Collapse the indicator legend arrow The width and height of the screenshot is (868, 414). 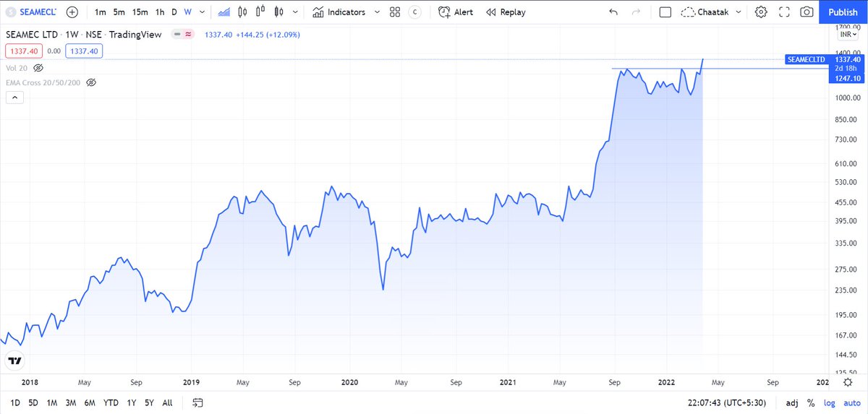[14, 98]
